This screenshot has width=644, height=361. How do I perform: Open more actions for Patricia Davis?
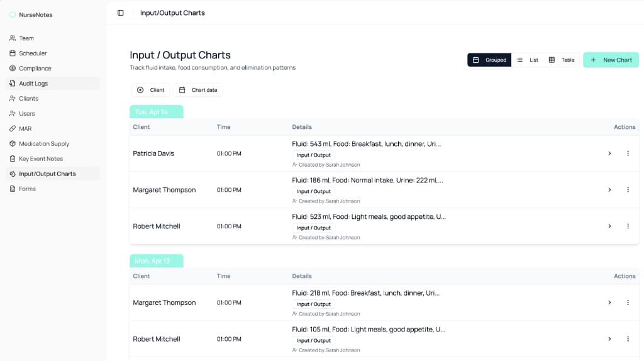628,153
